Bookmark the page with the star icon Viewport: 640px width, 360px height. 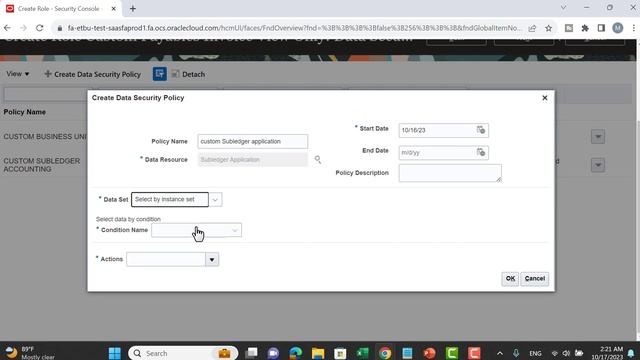pos(549,28)
